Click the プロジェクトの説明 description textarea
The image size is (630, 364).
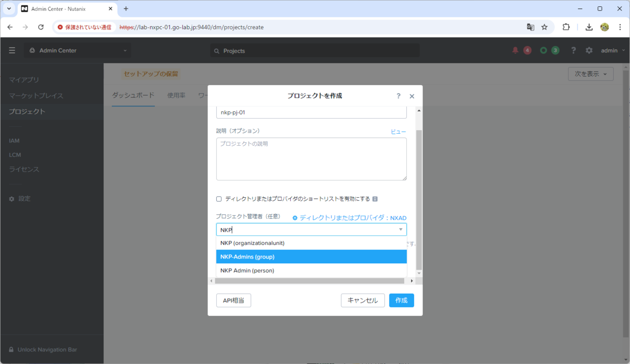[x=311, y=159]
